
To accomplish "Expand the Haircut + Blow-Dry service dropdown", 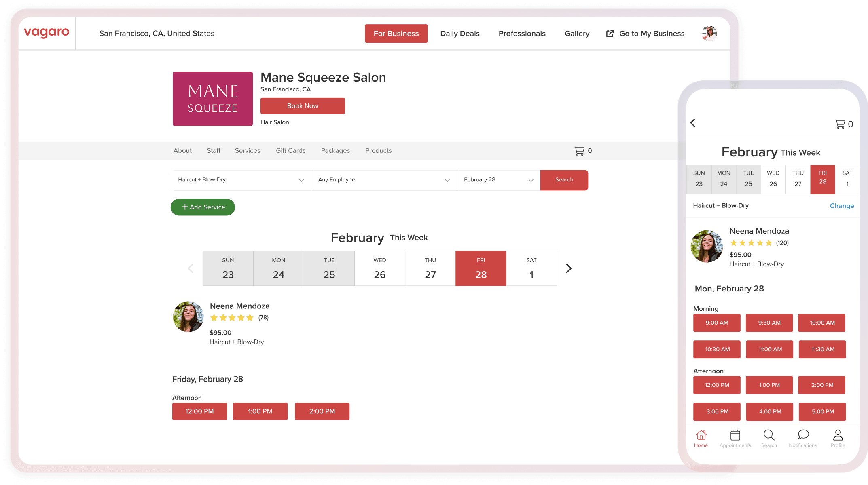I will [241, 180].
